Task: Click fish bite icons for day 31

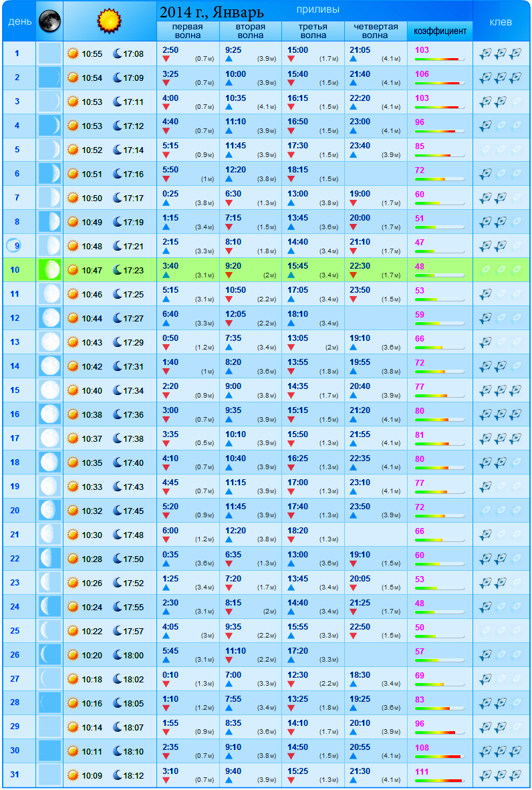Action: tap(501, 775)
